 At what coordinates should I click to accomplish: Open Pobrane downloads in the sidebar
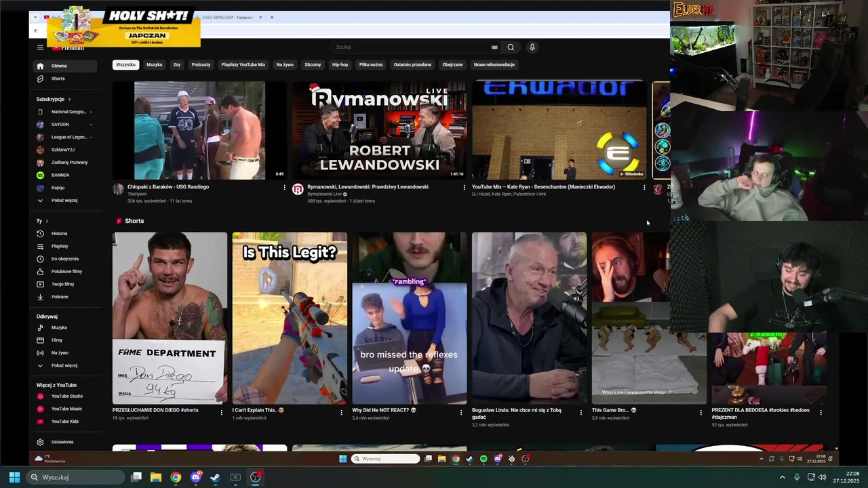66,297
